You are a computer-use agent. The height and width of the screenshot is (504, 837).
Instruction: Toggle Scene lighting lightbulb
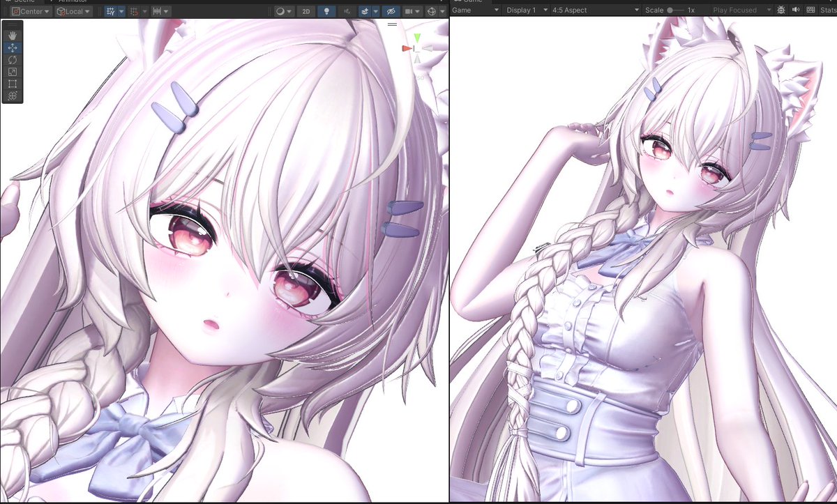[326, 11]
